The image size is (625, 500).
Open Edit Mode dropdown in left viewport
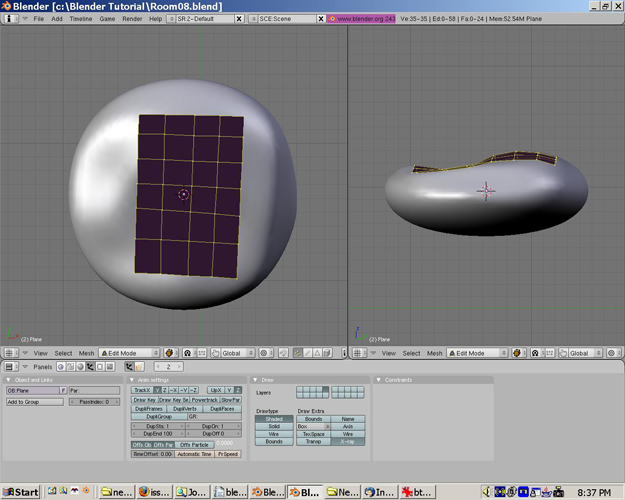click(x=130, y=353)
